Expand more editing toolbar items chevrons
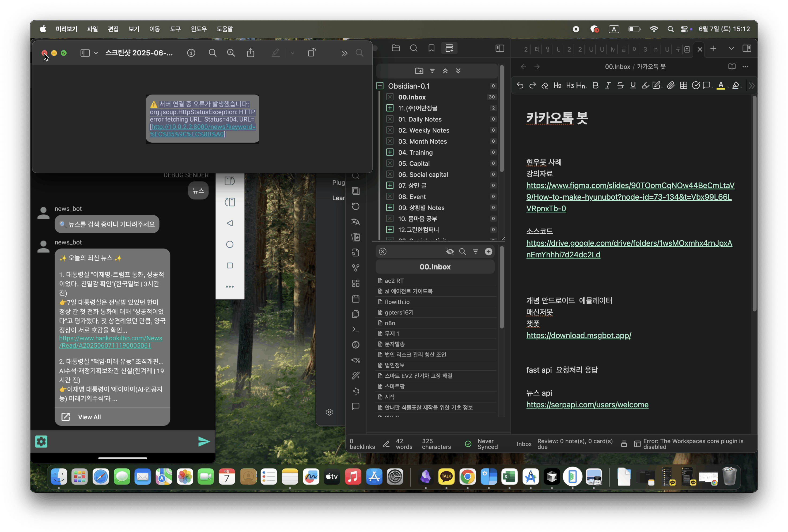 752,85
